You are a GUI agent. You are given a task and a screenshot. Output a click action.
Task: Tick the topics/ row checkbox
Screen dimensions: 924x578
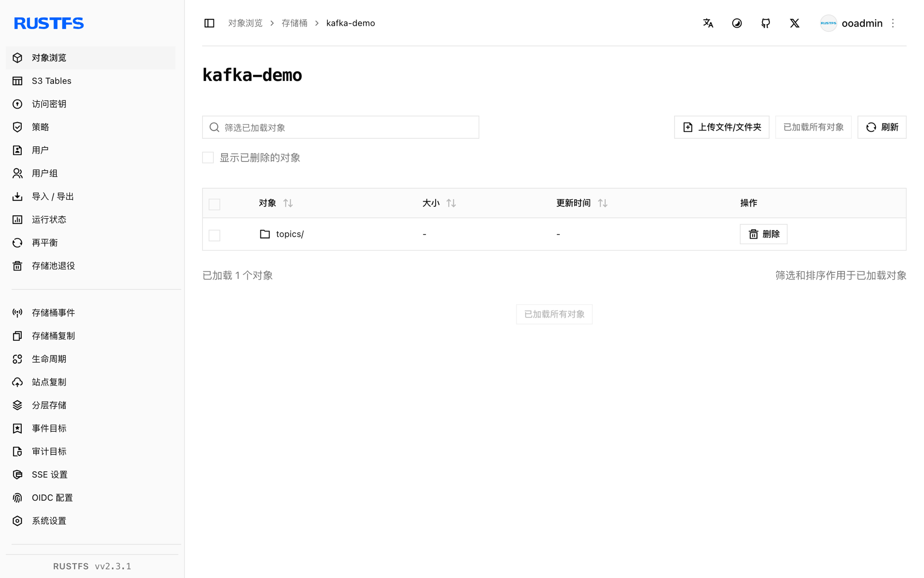click(x=214, y=235)
